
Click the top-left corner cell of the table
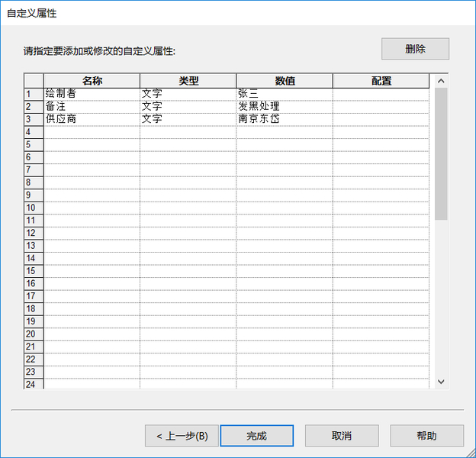34,81
